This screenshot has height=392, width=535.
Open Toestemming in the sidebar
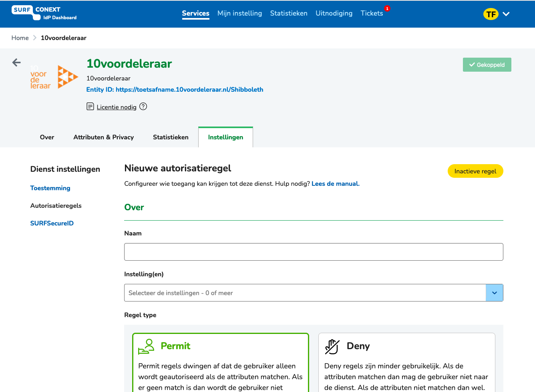coord(50,188)
